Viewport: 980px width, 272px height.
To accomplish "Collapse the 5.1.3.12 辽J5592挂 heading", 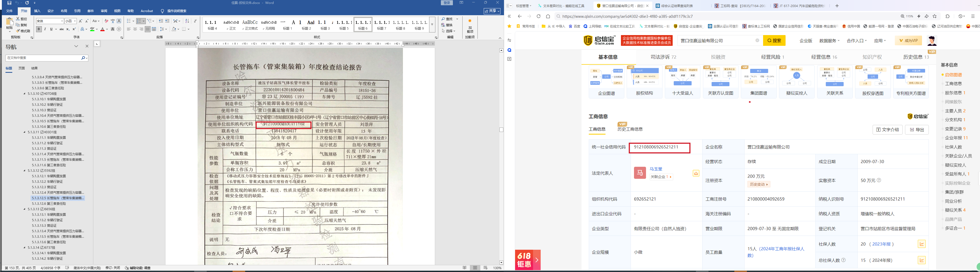I will (25, 171).
